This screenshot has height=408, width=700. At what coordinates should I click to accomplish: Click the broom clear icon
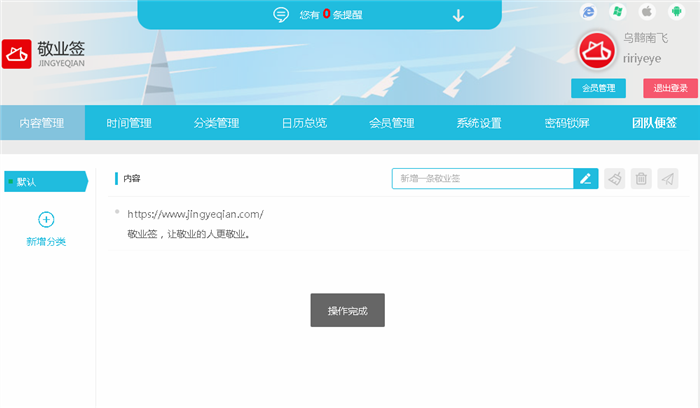615,179
